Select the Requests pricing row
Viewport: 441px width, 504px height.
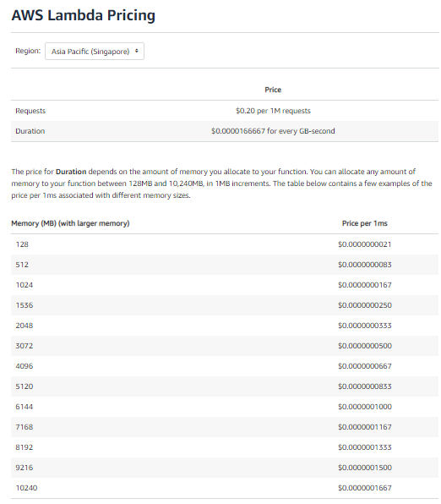225,111
